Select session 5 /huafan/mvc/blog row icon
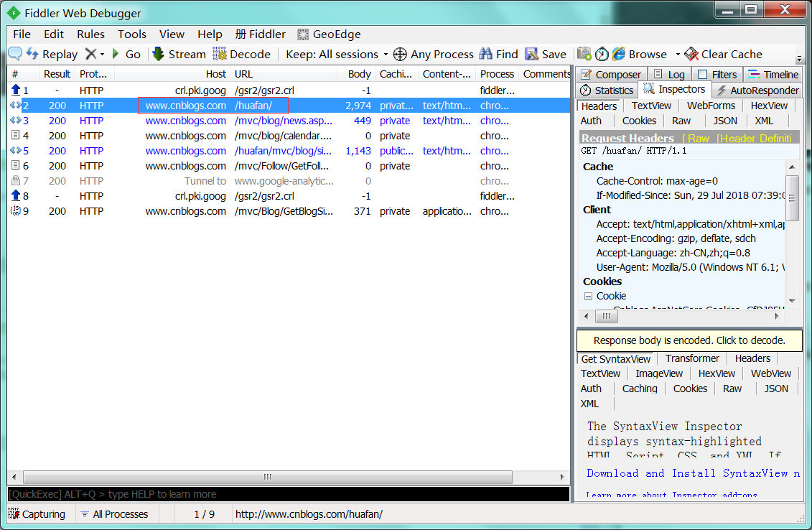 tap(16, 150)
